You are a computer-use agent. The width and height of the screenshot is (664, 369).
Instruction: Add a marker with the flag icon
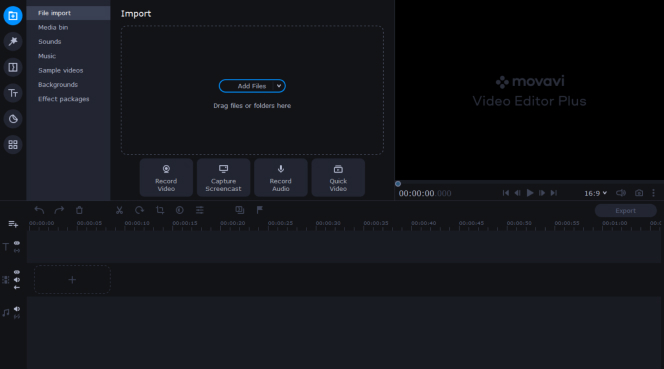click(260, 210)
